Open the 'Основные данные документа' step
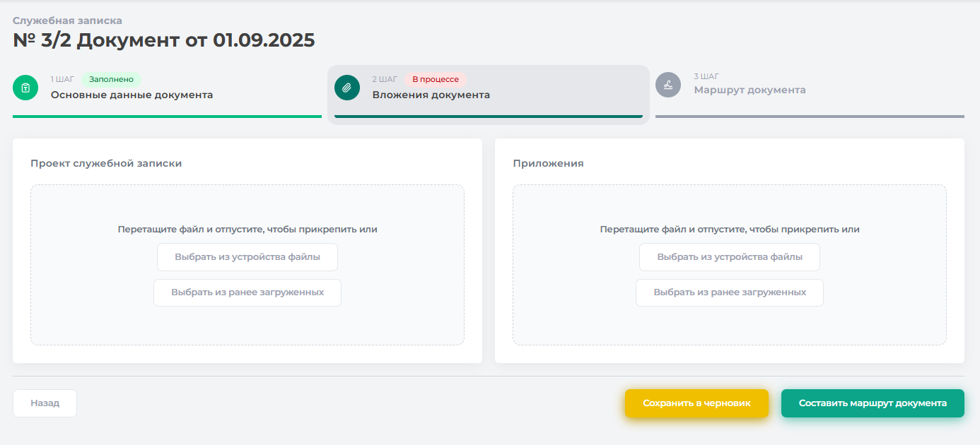The width and height of the screenshot is (980, 445). [x=132, y=95]
